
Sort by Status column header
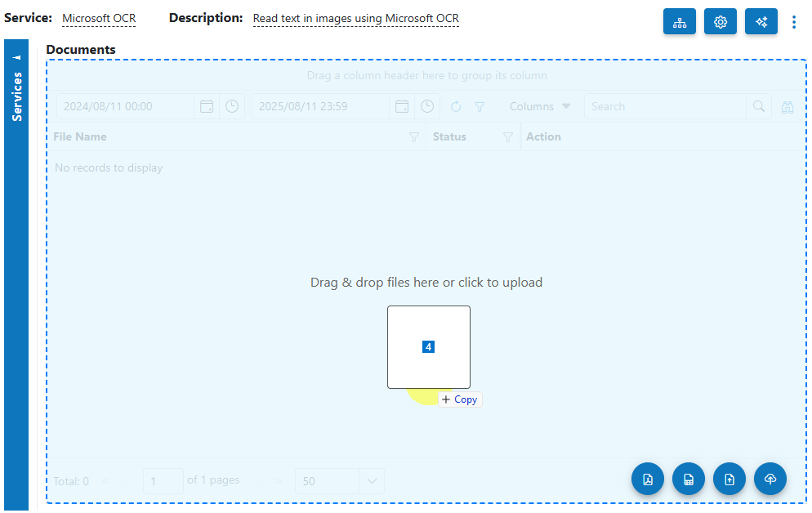tap(449, 136)
